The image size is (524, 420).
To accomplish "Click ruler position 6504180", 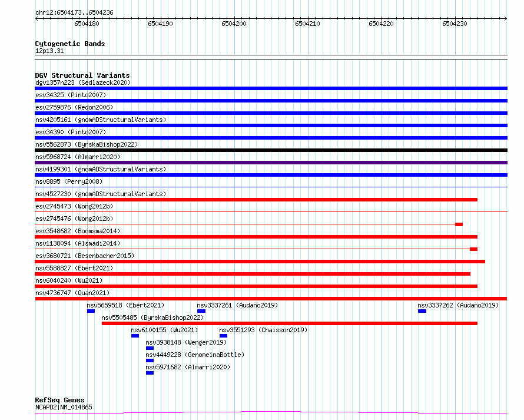I will click(87, 24).
